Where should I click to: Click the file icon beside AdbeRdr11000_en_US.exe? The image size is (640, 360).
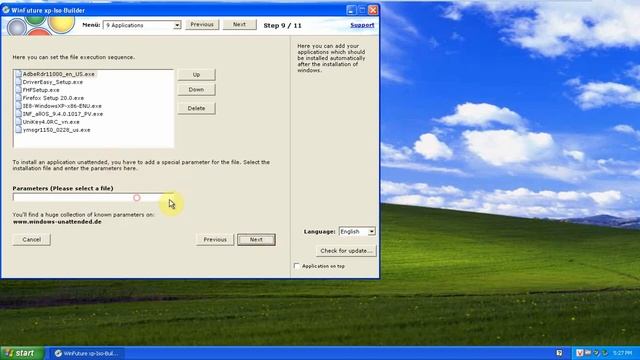(18, 74)
